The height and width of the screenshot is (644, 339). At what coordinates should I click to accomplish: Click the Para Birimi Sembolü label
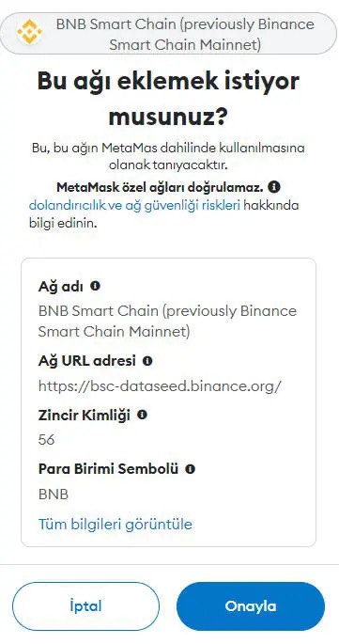(x=108, y=468)
